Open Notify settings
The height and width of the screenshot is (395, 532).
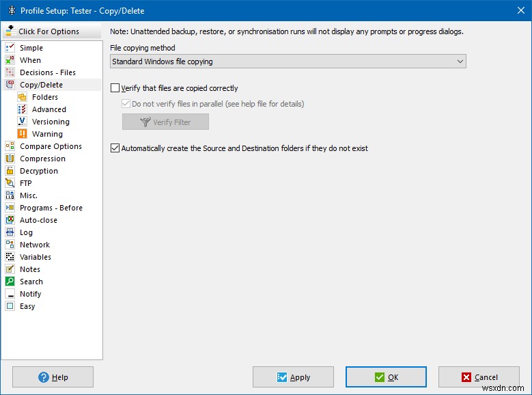[x=30, y=294]
